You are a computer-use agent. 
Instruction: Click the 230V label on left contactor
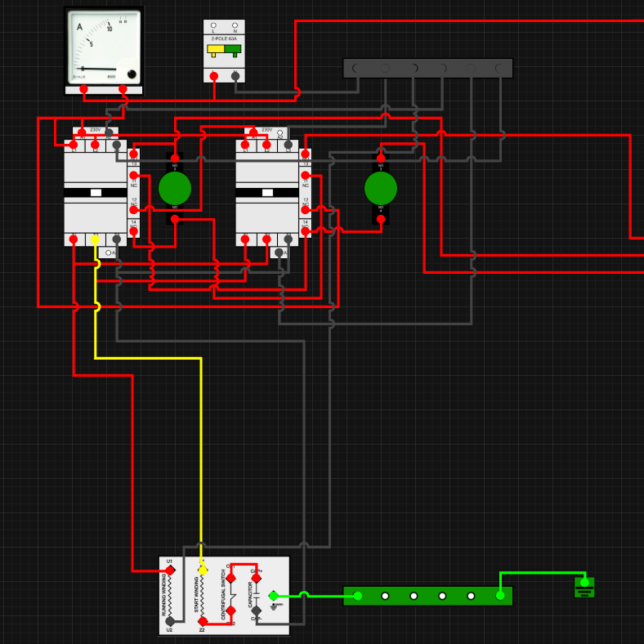point(96,130)
